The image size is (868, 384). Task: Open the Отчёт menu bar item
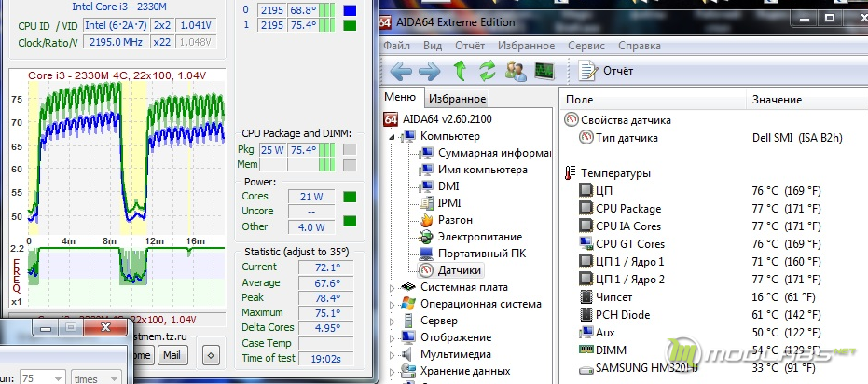470,46
